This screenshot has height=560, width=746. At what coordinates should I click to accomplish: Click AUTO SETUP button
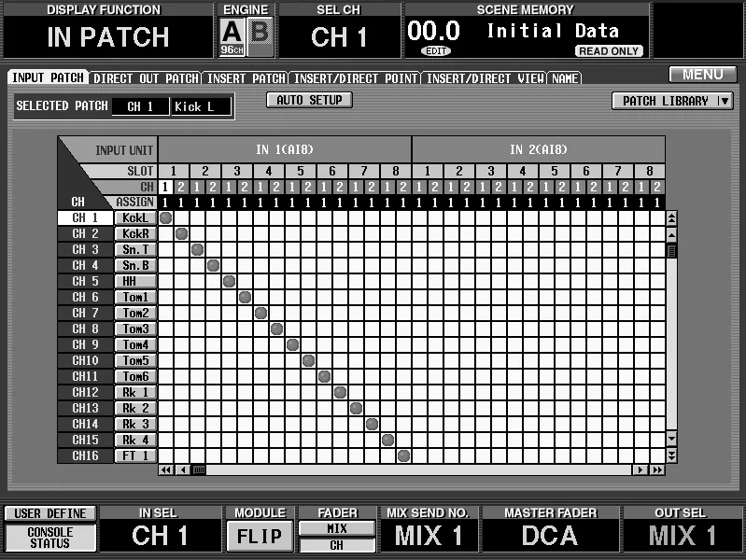pos(309,100)
